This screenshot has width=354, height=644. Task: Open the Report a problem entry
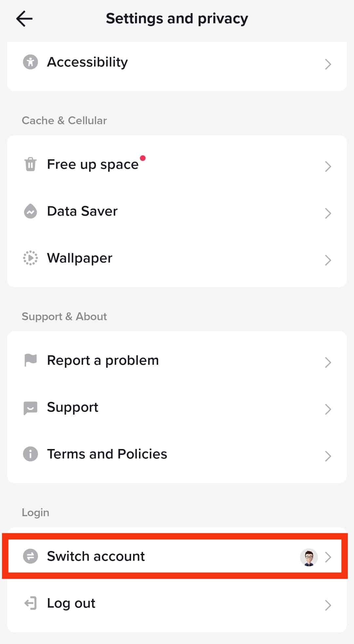(x=177, y=361)
